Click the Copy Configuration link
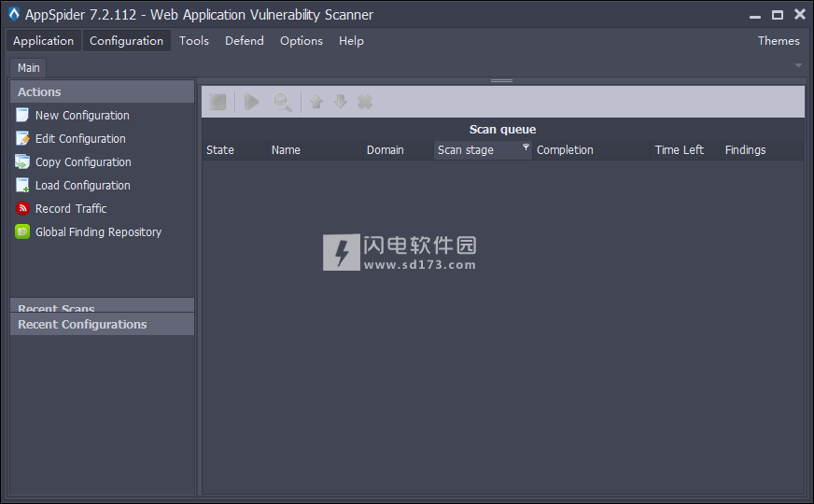The width and height of the screenshot is (814, 504). [83, 162]
